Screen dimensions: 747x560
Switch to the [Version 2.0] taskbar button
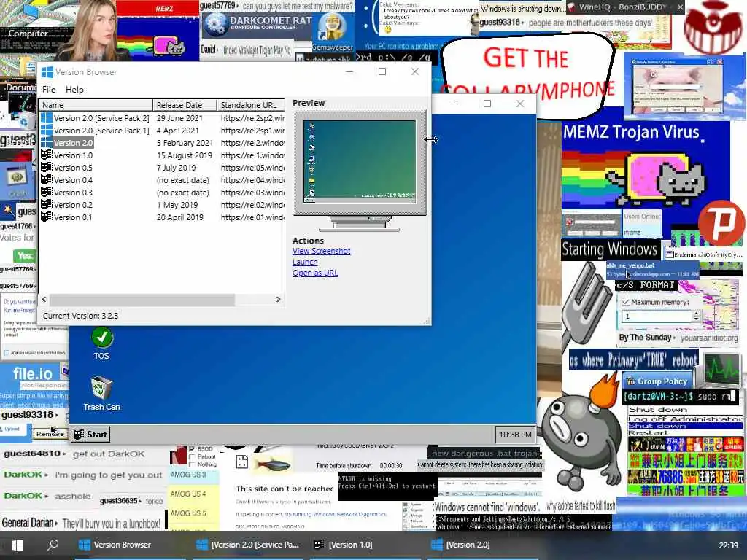tap(482, 545)
